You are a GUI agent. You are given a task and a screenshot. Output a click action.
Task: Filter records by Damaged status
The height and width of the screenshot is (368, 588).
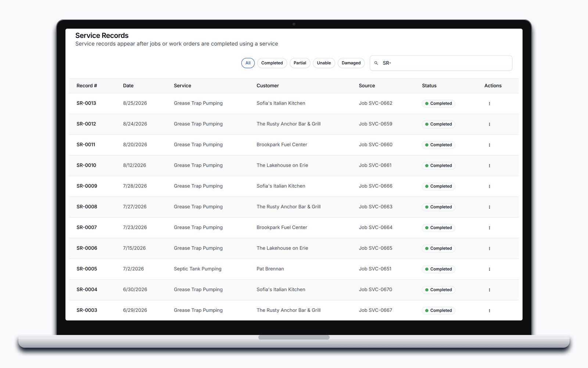click(x=351, y=63)
